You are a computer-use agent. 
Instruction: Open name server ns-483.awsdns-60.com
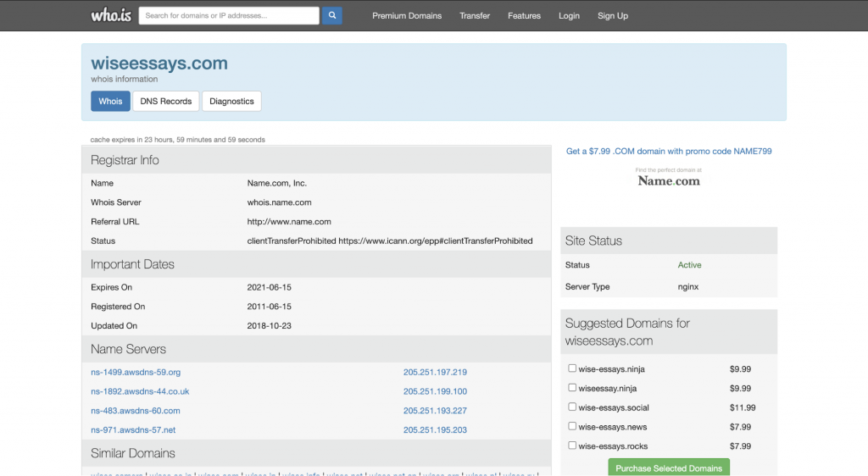click(136, 411)
